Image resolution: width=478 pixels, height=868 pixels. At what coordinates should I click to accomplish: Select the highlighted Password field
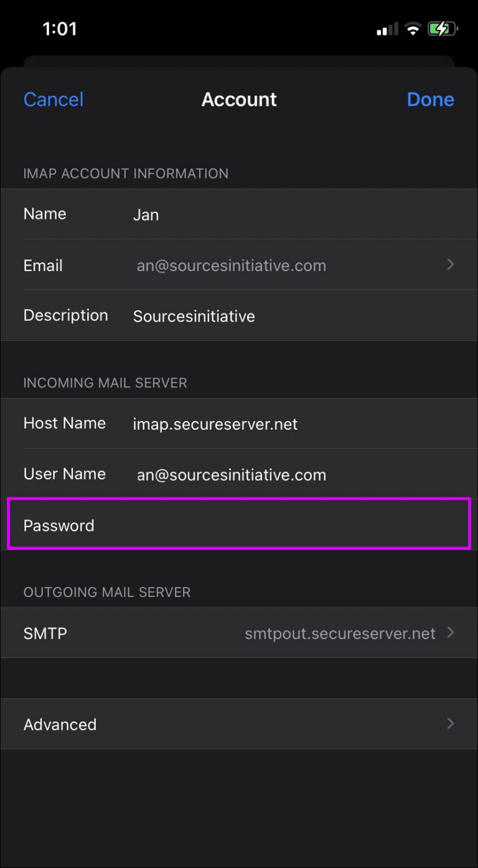pyautogui.click(x=239, y=524)
